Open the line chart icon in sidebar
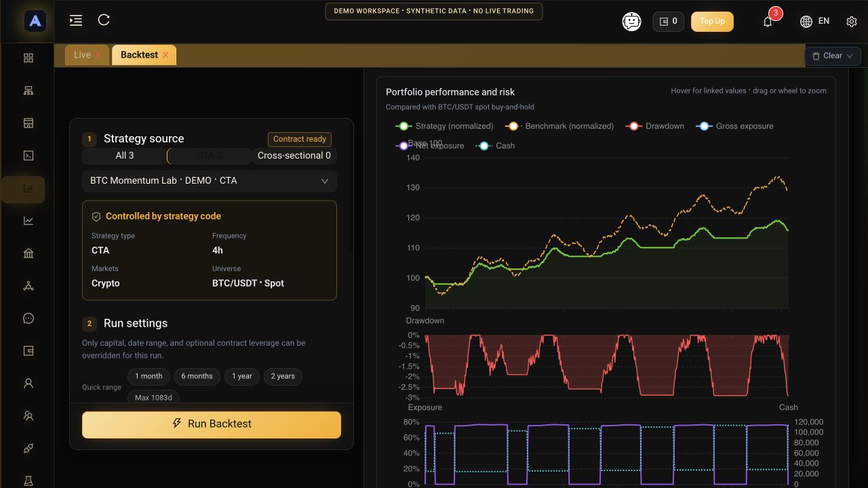 point(28,221)
